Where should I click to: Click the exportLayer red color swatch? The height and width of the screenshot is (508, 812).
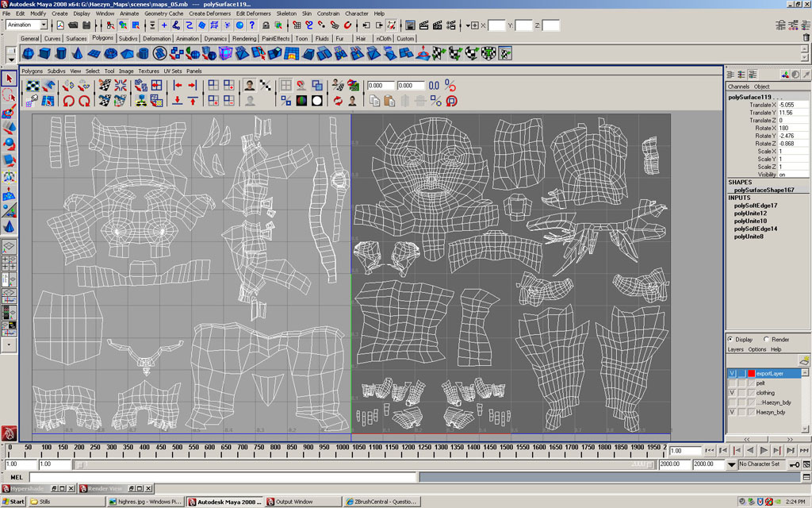(x=752, y=372)
